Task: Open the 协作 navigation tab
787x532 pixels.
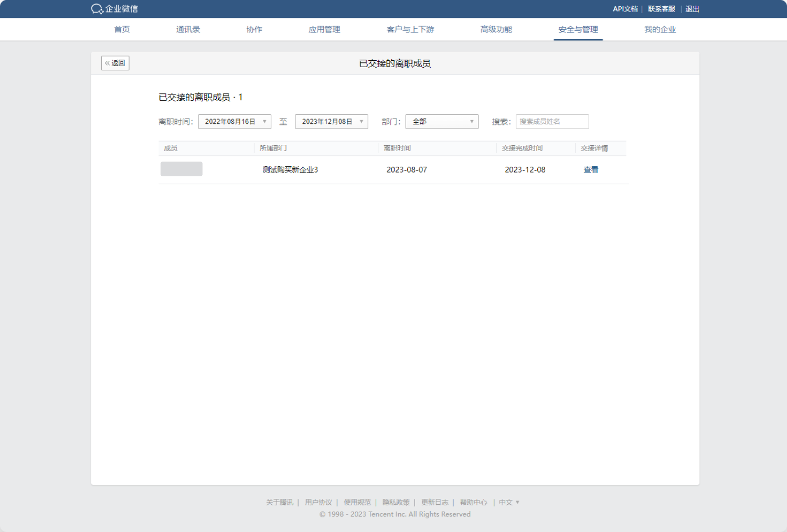Action: [x=254, y=29]
